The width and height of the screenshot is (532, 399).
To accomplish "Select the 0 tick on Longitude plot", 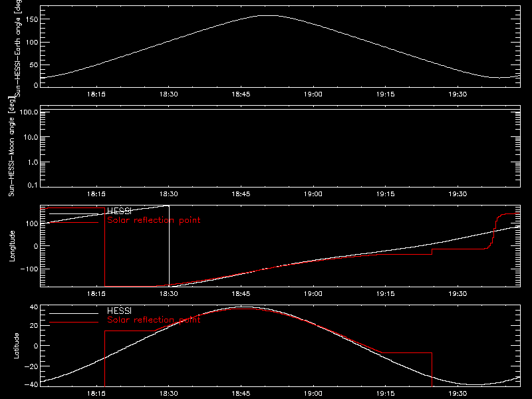I will pyautogui.click(x=36, y=246).
